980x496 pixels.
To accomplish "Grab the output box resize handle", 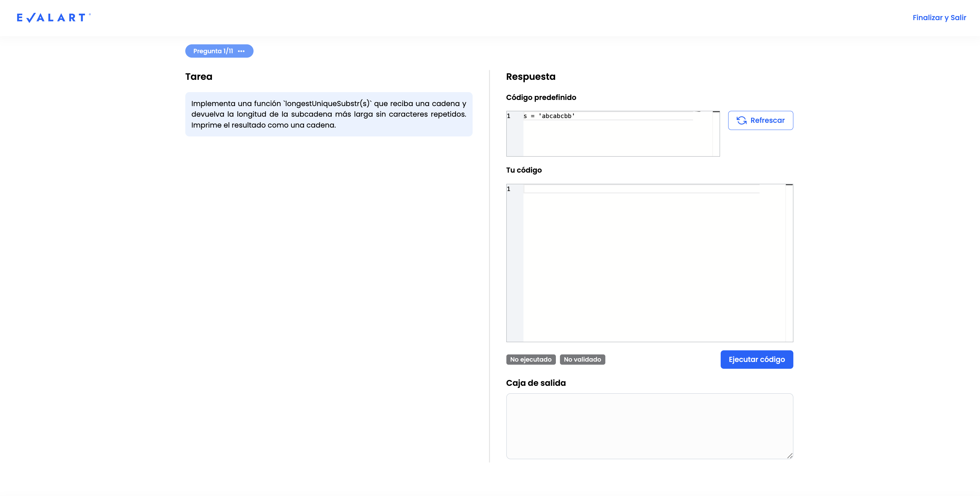I will (x=790, y=455).
